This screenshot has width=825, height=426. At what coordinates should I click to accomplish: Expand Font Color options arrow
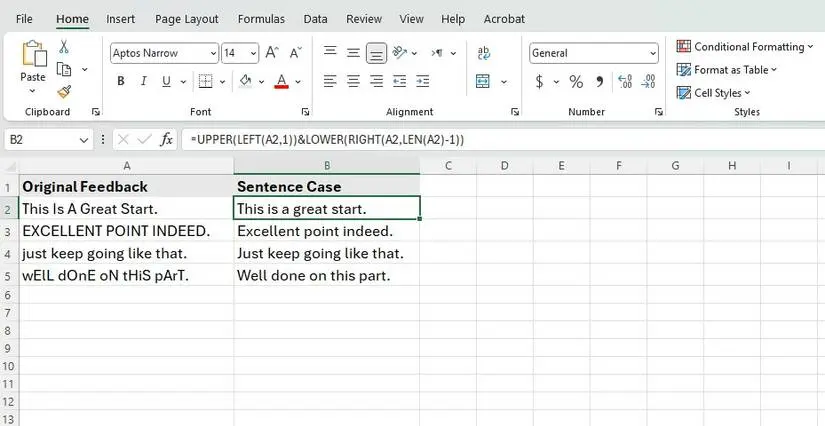(x=298, y=82)
